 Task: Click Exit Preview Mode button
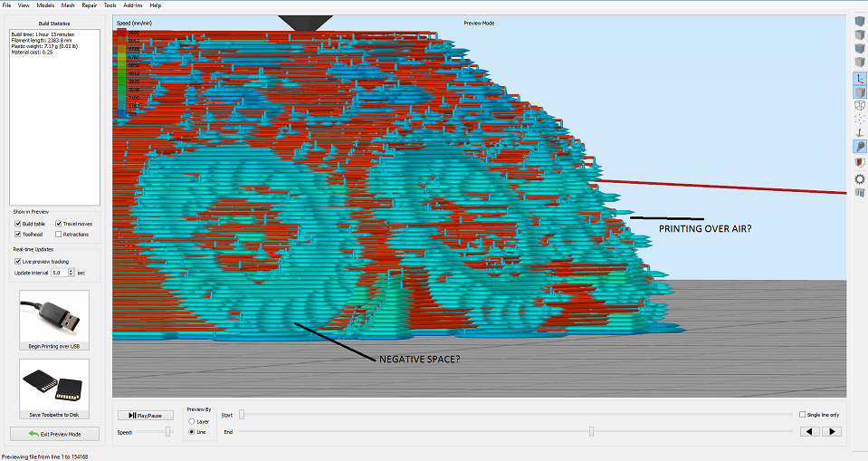pyautogui.click(x=54, y=434)
